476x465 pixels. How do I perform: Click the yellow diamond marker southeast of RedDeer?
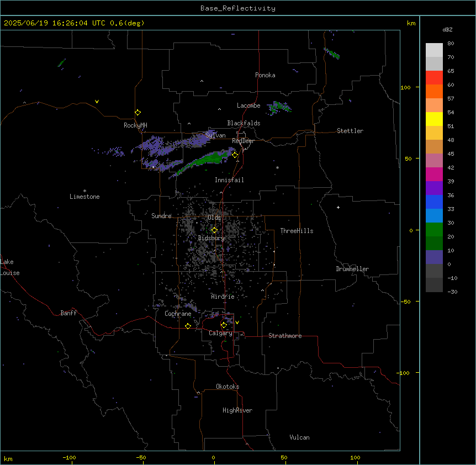coord(235,155)
